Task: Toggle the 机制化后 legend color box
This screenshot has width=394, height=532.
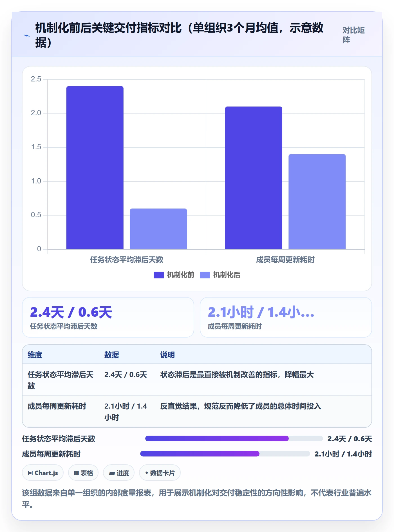Action: 205,275
